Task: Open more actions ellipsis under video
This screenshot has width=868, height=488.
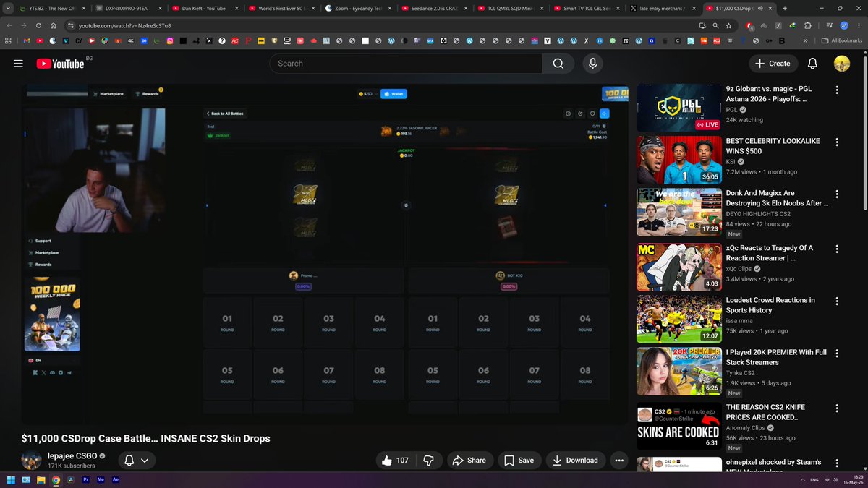Action: [x=619, y=461]
